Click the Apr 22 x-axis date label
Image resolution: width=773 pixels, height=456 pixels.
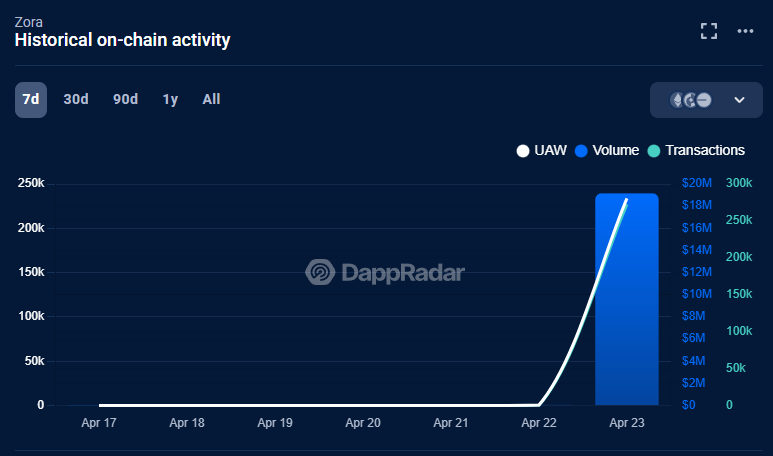tap(538, 423)
